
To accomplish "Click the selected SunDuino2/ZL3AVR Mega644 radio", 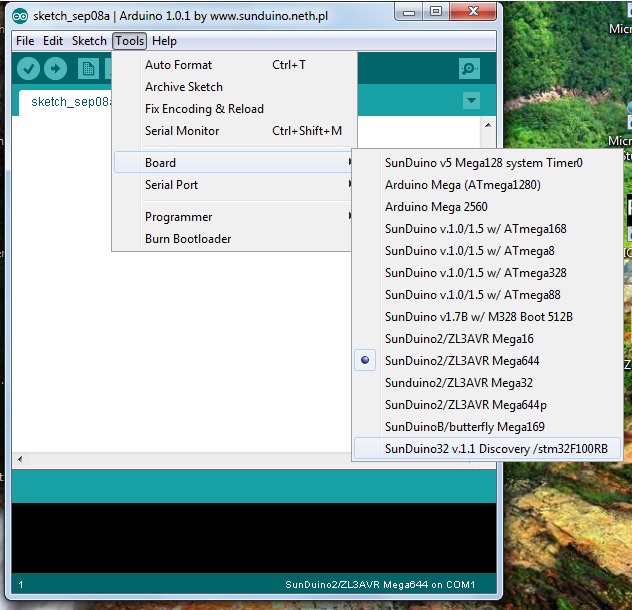I will (365, 360).
